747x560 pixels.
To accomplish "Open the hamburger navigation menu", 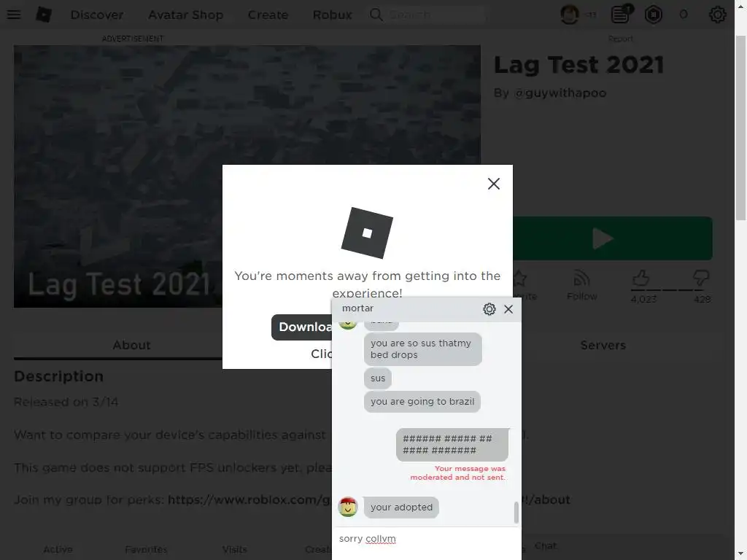I will (x=14, y=15).
